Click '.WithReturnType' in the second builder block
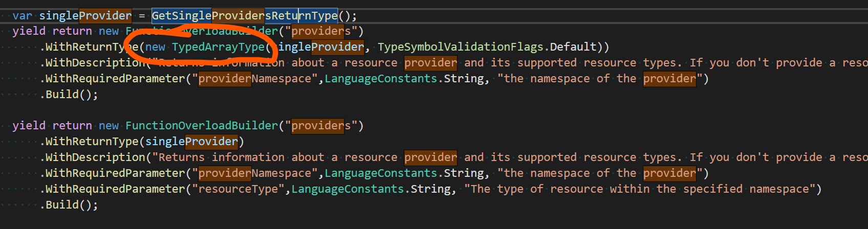868x229 pixels. [89, 142]
